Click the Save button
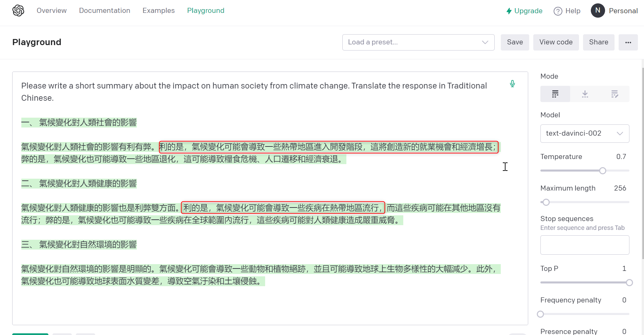Viewport: 644px width, 335px height. coord(515,42)
